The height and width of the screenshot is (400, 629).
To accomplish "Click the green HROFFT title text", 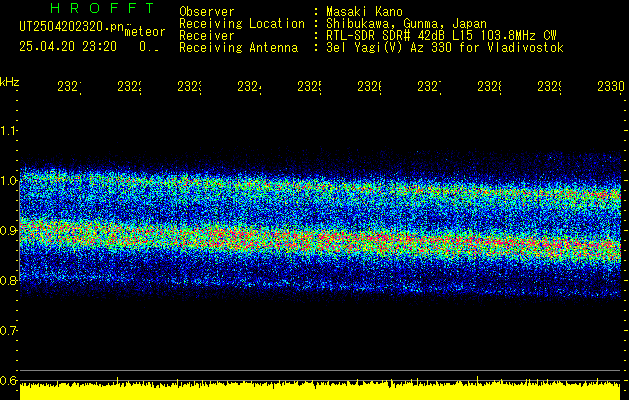I will (103, 8).
